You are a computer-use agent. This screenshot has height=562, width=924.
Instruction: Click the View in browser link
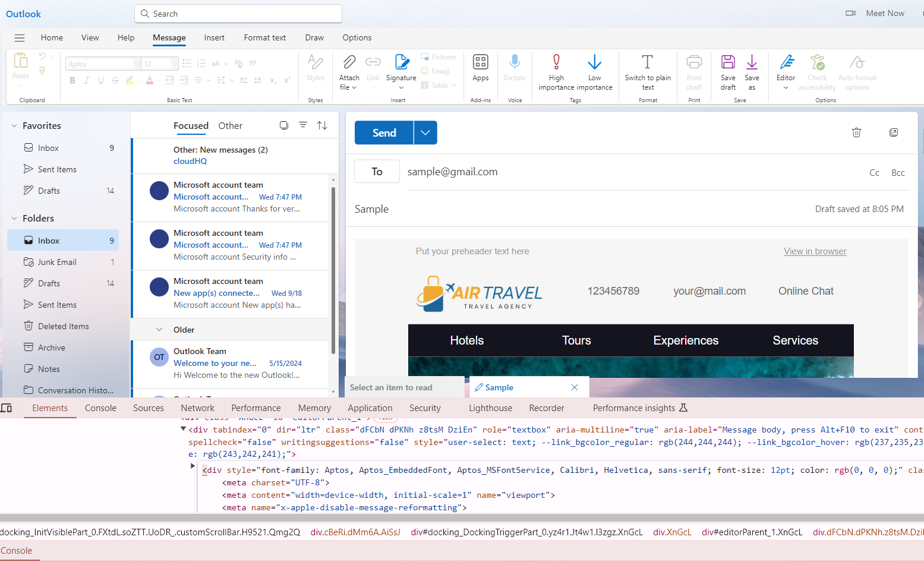coord(815,251)
